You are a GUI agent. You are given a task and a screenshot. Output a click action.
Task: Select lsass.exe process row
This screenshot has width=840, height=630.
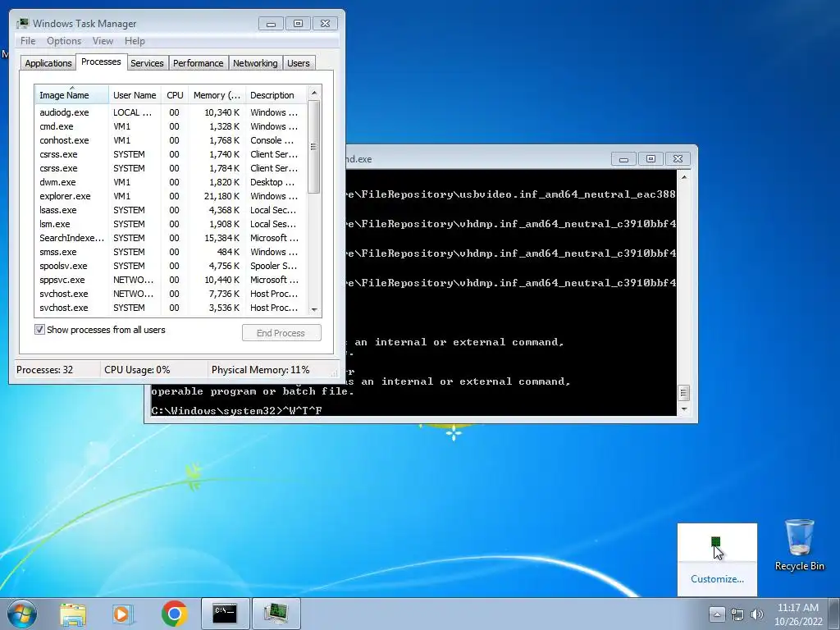pos(171,210)
